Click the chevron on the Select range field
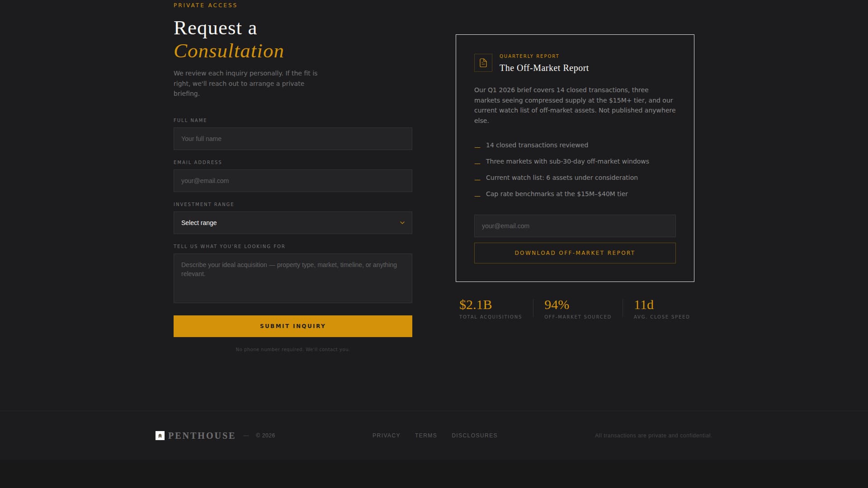Screen dimensions: 868x488 point(402,223)
